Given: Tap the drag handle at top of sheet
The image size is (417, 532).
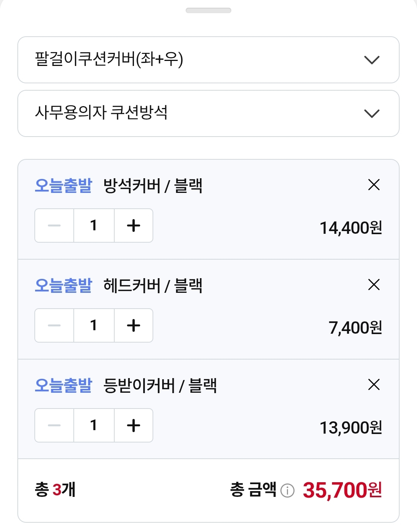Looking at the screenshot, I should [208, 10].
